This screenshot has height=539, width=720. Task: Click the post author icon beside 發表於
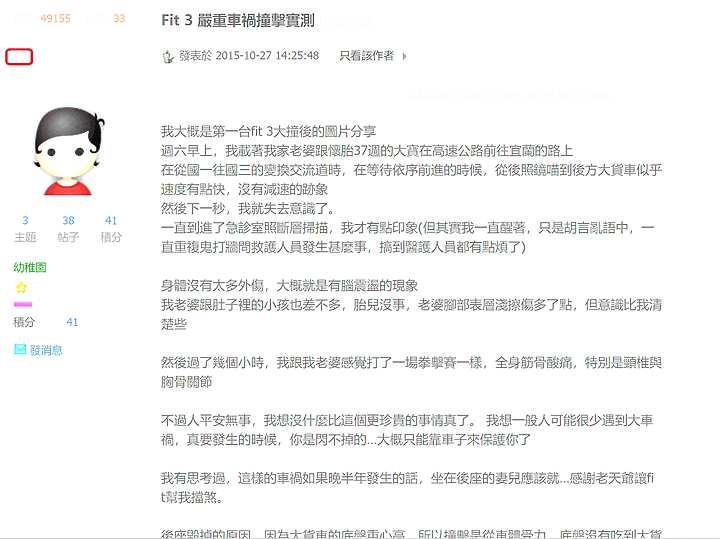168,56
